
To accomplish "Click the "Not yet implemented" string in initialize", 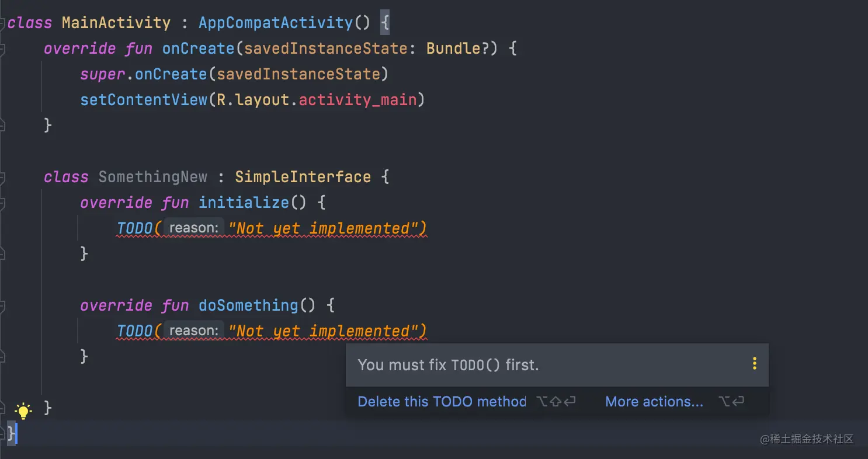I will point(322,228).
